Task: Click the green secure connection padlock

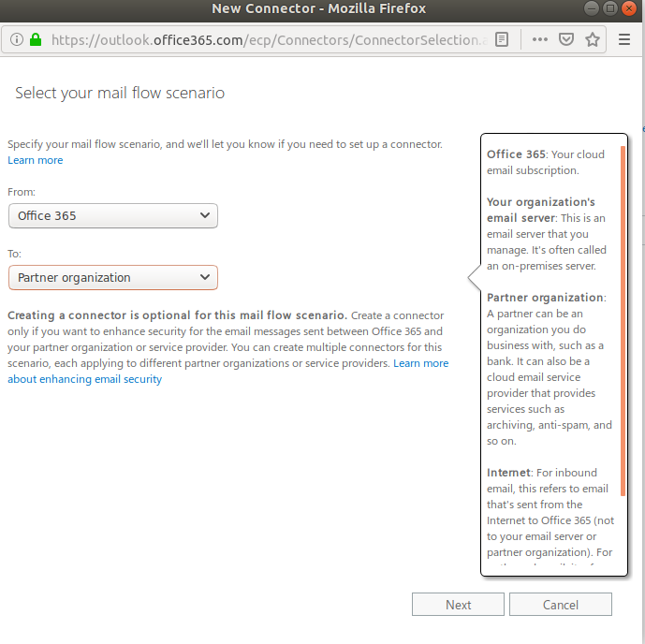Action: tap(36, 39)
